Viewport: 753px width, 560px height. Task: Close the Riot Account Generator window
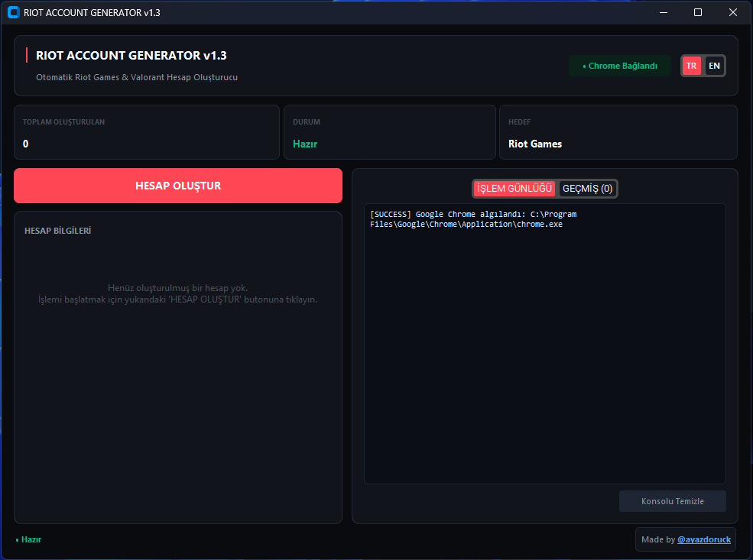[733, 12]
